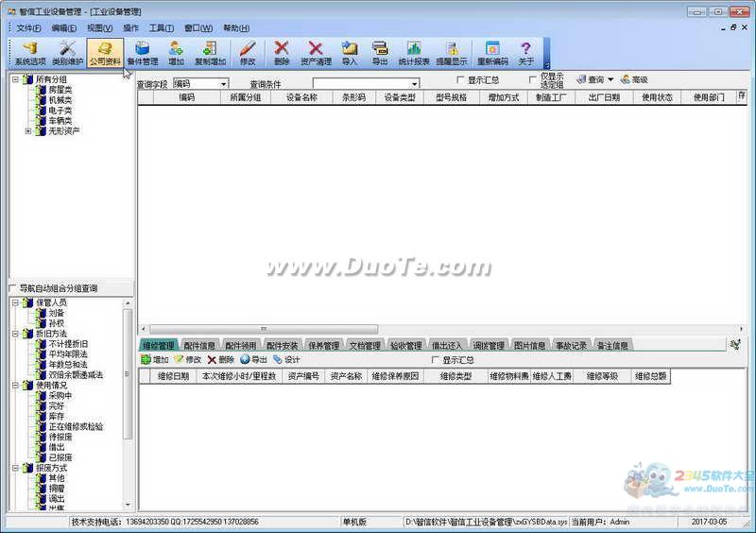Toggle top 显示汇总 checkbox near query bar

pos(460,79)
